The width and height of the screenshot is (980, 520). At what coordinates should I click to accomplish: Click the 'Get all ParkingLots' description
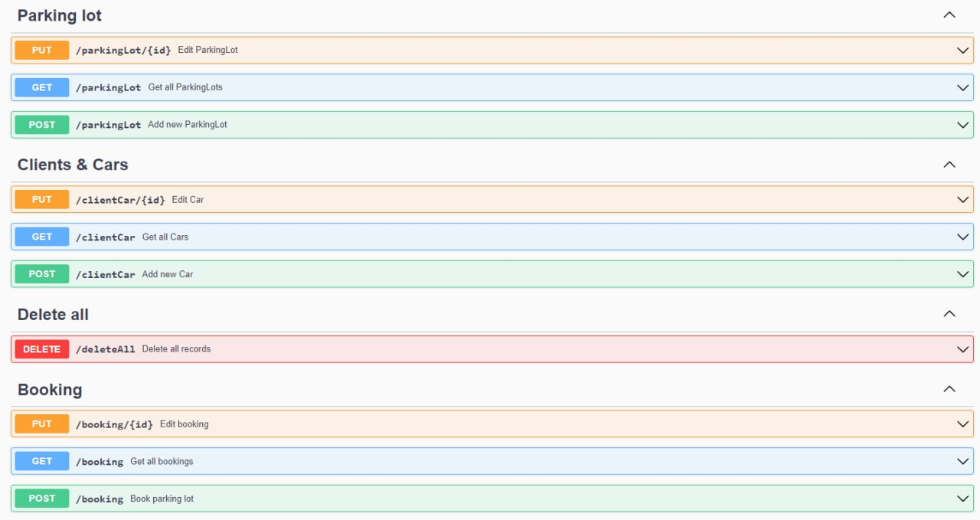185,87
